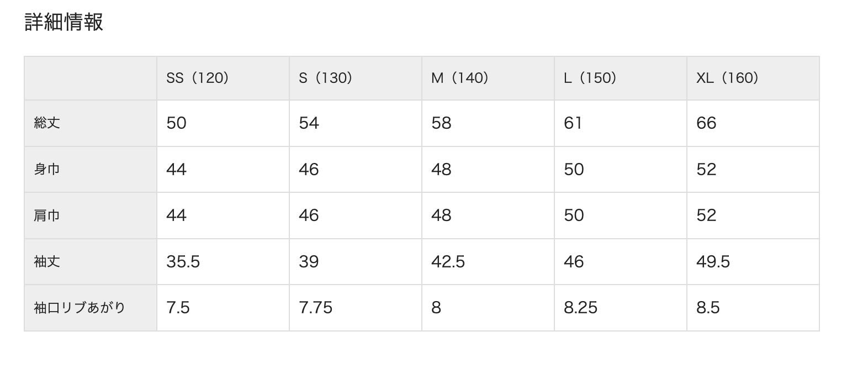Select the XL (160) column header
Viewport: 868px width, 368px height.
[x=727, y=78]
